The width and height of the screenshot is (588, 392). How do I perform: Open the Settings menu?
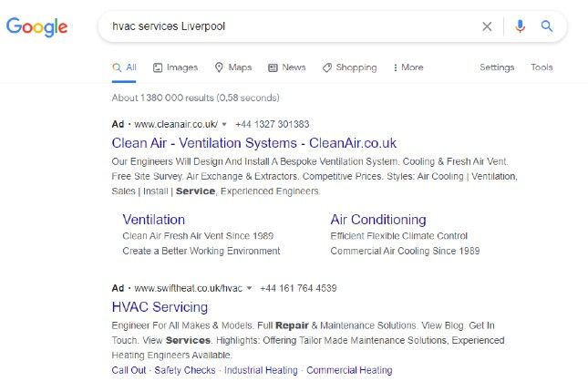tap(497, 67)
